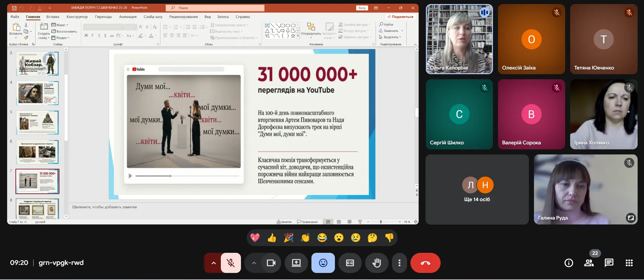The width and height of the screenshot is (644, 280).
Task: Show the participants list
Action: point(589,263)
